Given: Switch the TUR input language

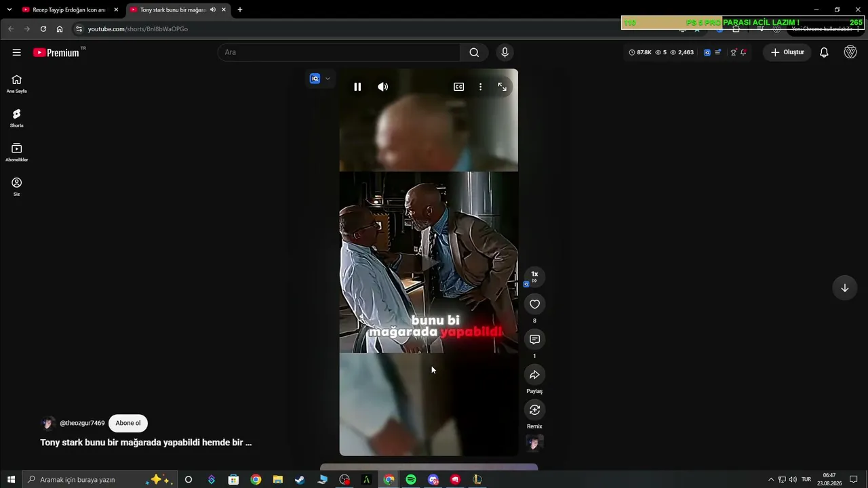Looking at the screenshot, I should click(806, 480).
